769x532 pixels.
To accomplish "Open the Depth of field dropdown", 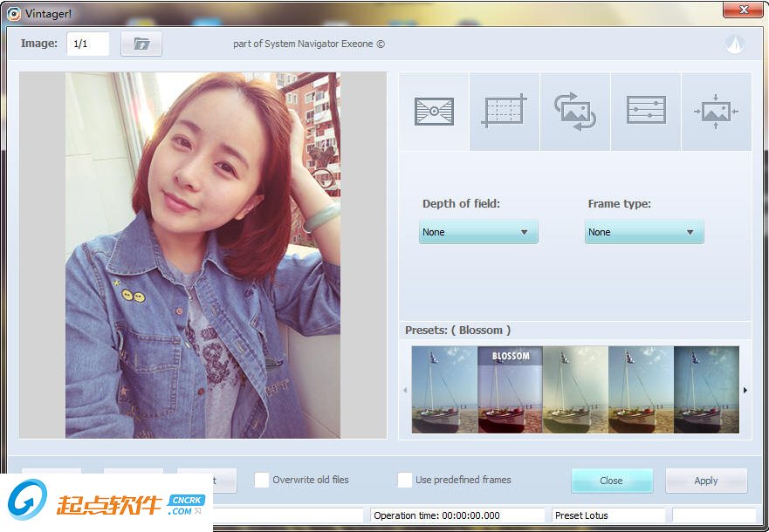I will click(x=478, y=231).
